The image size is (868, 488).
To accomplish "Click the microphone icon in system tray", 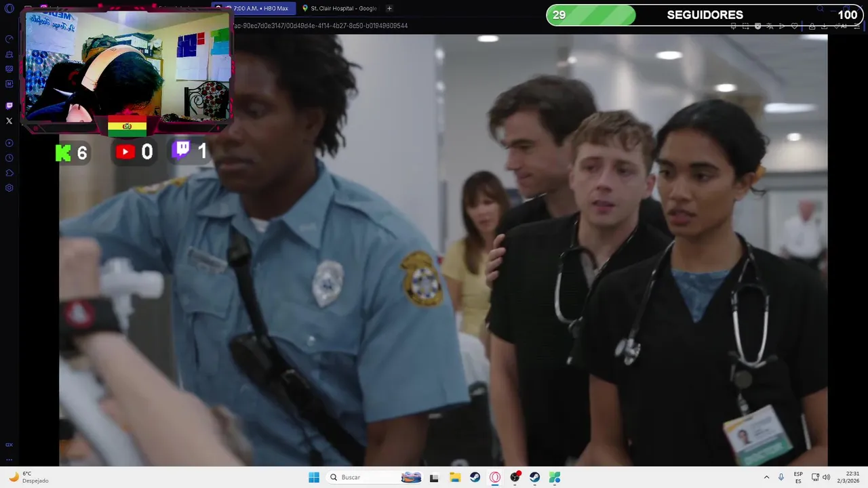I will [x=781, y=477].
